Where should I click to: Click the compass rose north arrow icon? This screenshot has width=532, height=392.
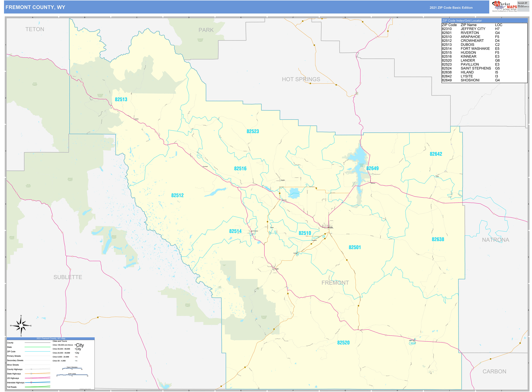21,326
